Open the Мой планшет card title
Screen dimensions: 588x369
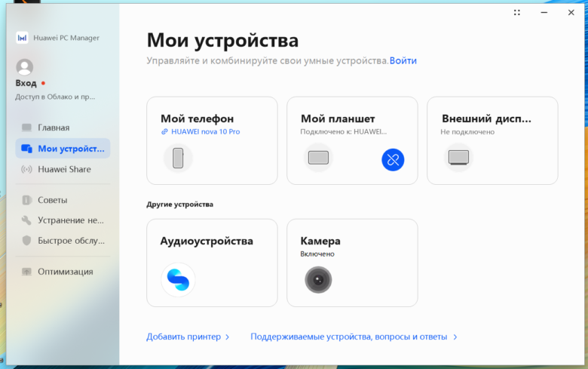pyautogui.click(x=338, y=118)
